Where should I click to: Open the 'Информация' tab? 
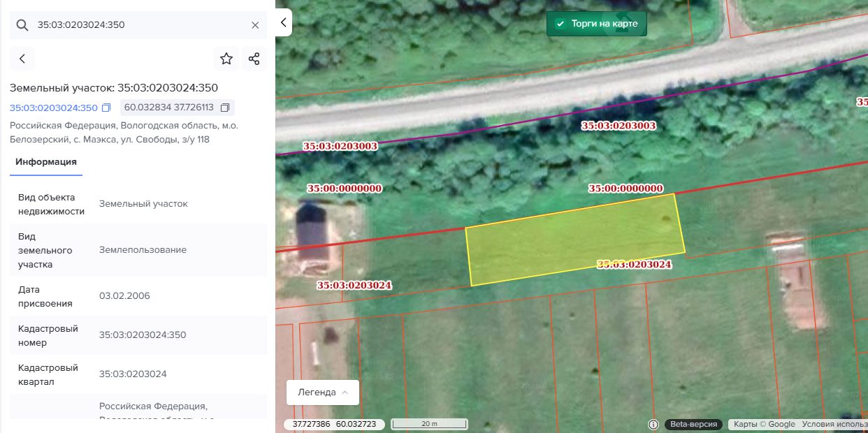[46, 162]
